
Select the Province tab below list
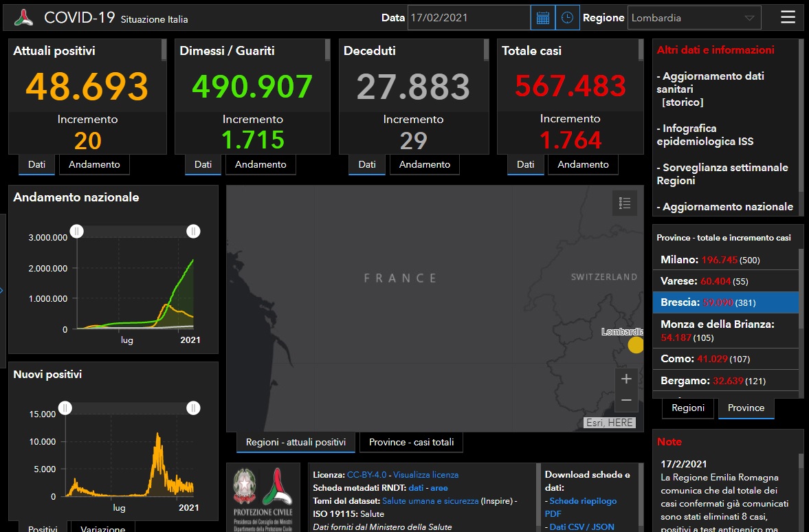(x=746, y=408)
